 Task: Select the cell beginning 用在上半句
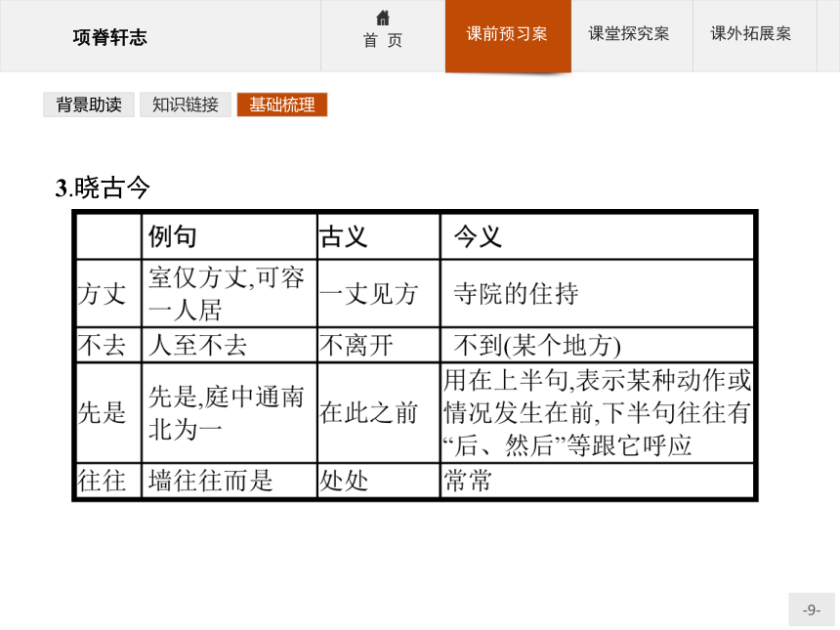pyautogui.click(x=597, y=412)
